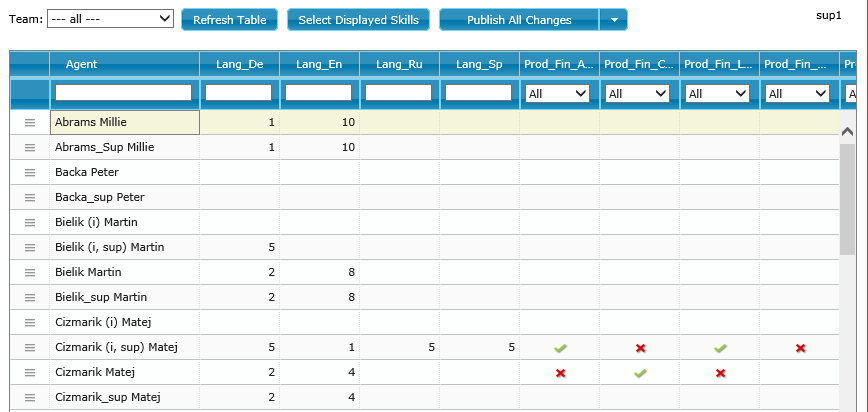Click the Lang_En column header
868x412 pixels.
click(319, 64)
